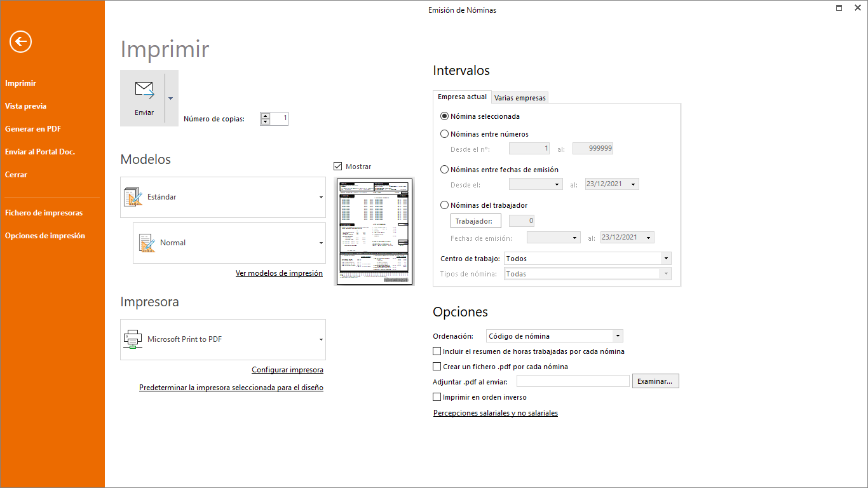The width and height of the screenshot is (868, 488).
Task: Maximize the Emisión de Nóminas window
Action: coord(839,8)
